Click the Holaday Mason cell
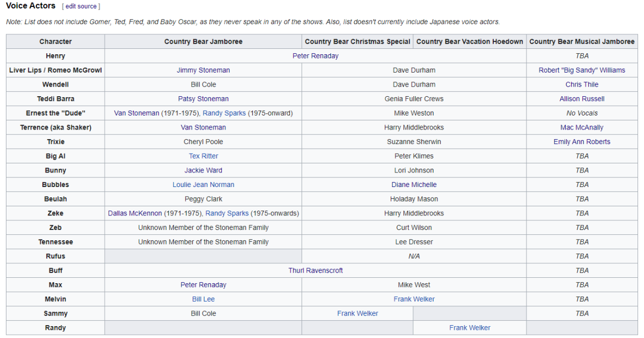 click(x=414, y=199)
